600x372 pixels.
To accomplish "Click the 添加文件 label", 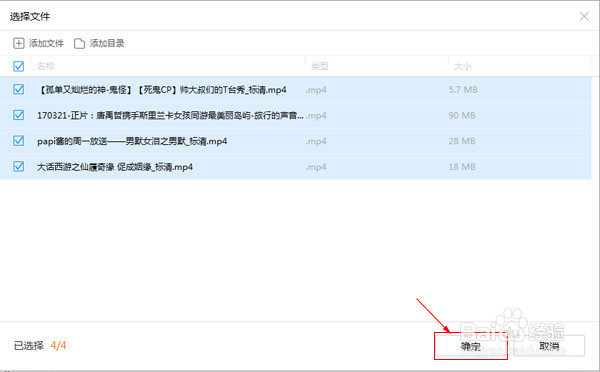I will 46,43.
